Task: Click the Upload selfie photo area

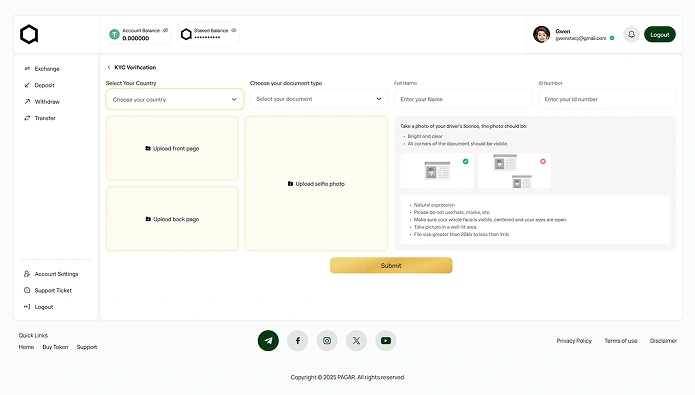Action: point(316,184)
